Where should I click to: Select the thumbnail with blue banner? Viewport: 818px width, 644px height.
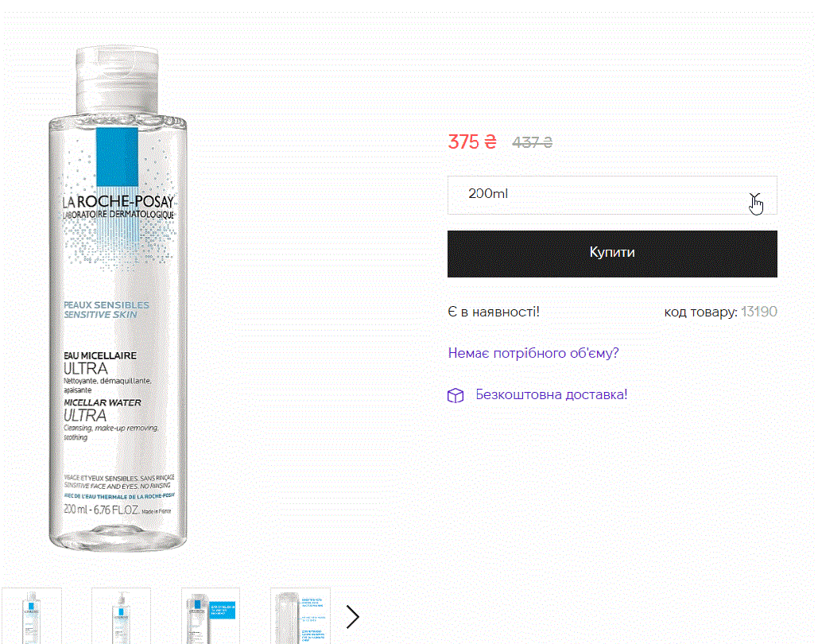(211, 616)
